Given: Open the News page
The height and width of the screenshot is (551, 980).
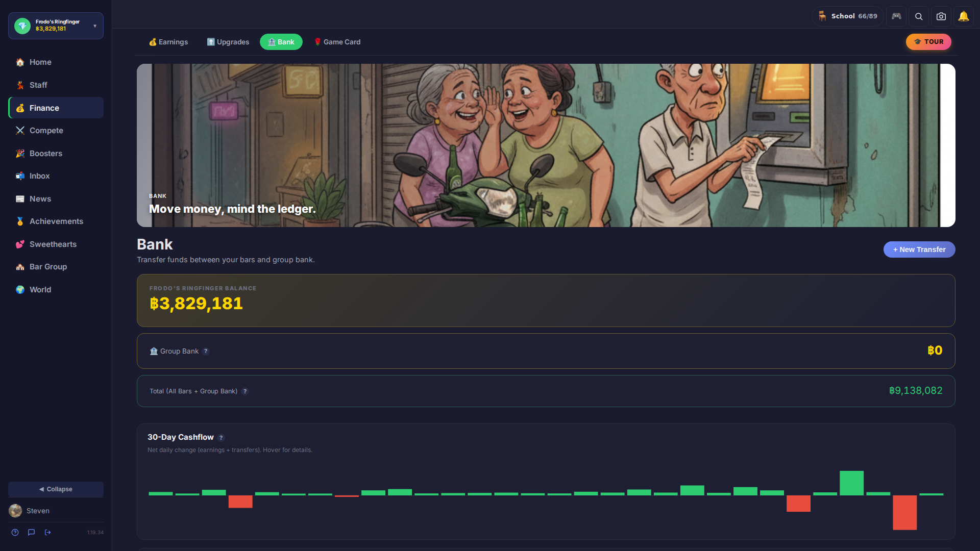Looking at the screenshot, I should pyautogui.click(x=56, y=199).
